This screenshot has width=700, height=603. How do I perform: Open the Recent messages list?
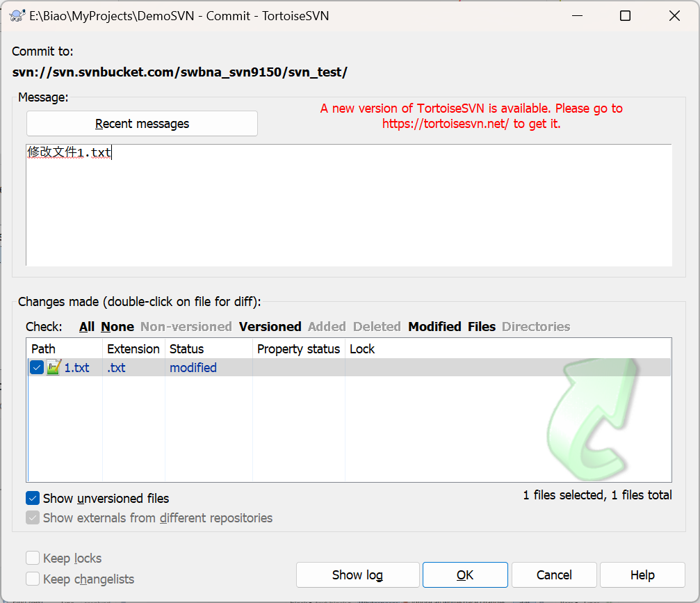pos(142,124)
